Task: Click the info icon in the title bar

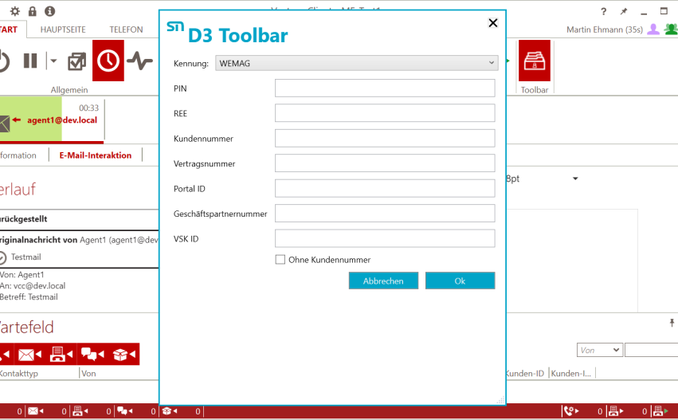Action: point(49,11)
